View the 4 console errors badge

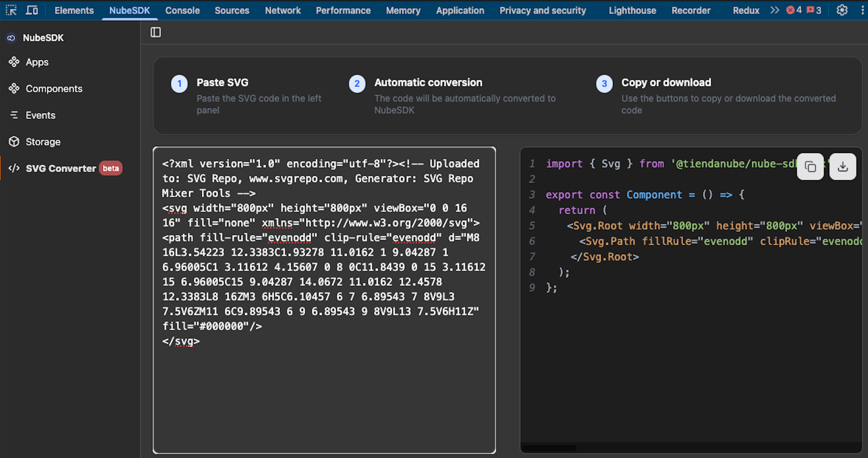point(793,10)
